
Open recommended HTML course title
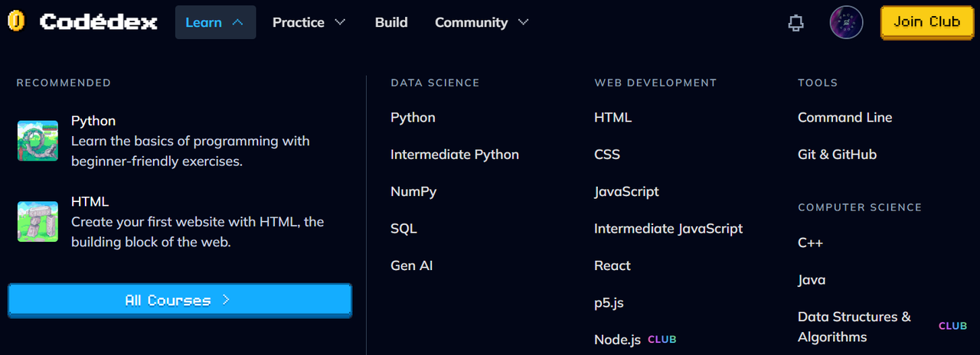click(x=90, y=202)
